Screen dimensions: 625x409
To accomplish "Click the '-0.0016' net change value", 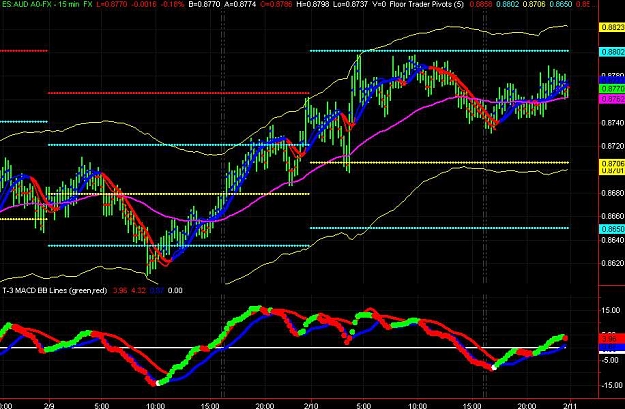I will [x=142, y=4].
